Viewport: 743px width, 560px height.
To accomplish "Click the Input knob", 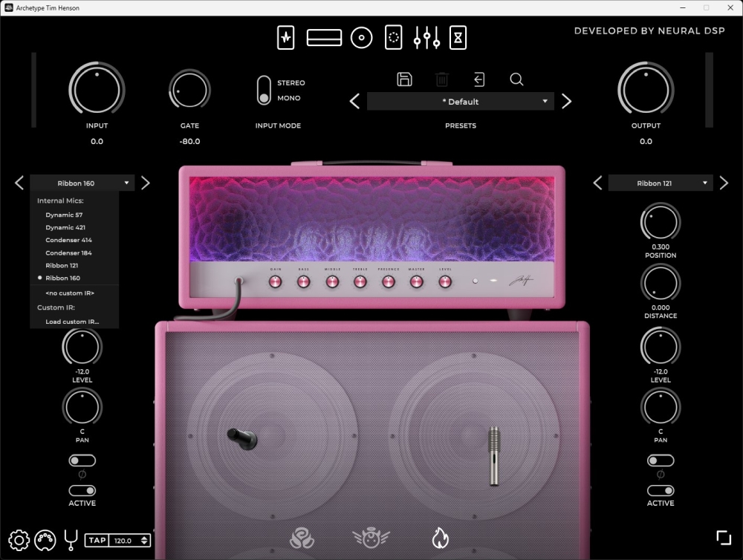I will [97, 90].
